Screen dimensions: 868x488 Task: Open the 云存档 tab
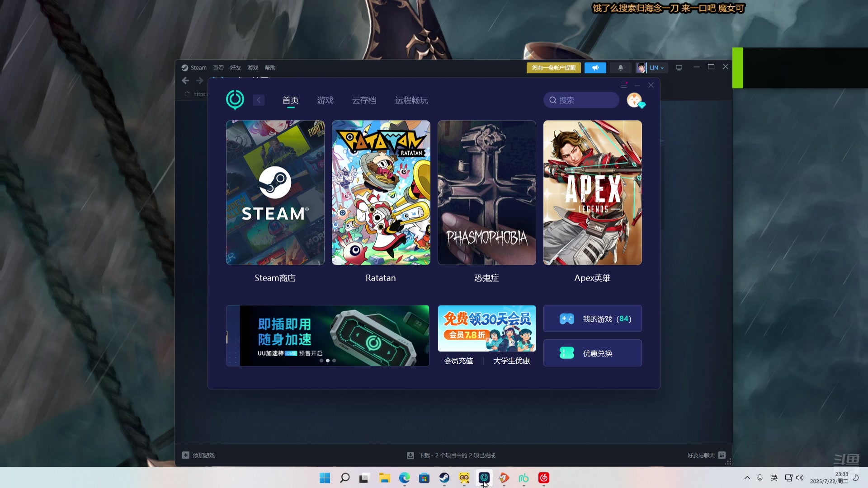364,100
